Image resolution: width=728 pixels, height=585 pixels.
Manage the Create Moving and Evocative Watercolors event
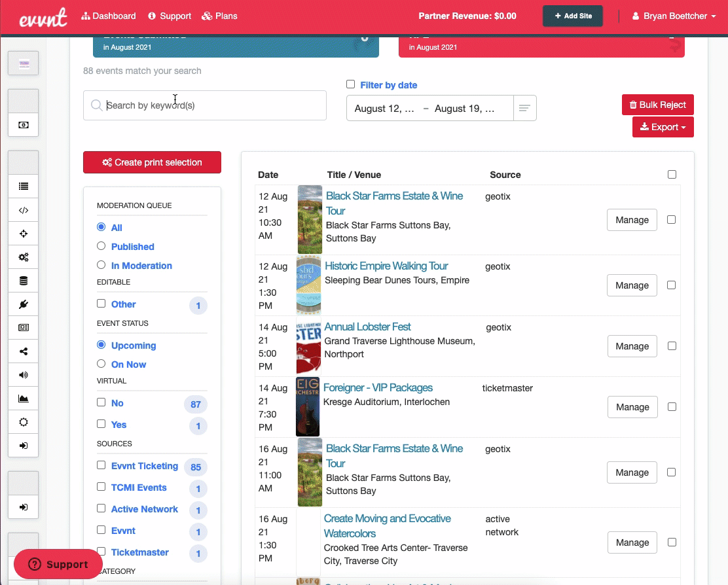(632, 542)
